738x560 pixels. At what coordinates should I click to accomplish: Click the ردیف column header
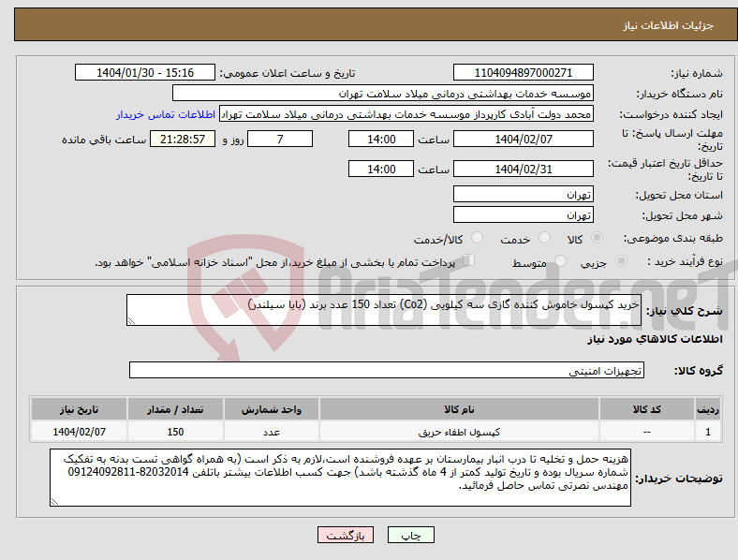click(707, 409)
